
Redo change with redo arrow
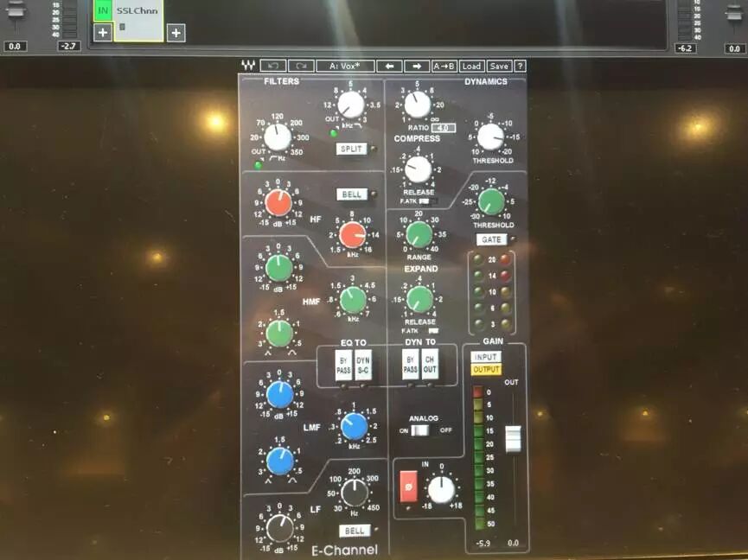(x=301, y=66)
